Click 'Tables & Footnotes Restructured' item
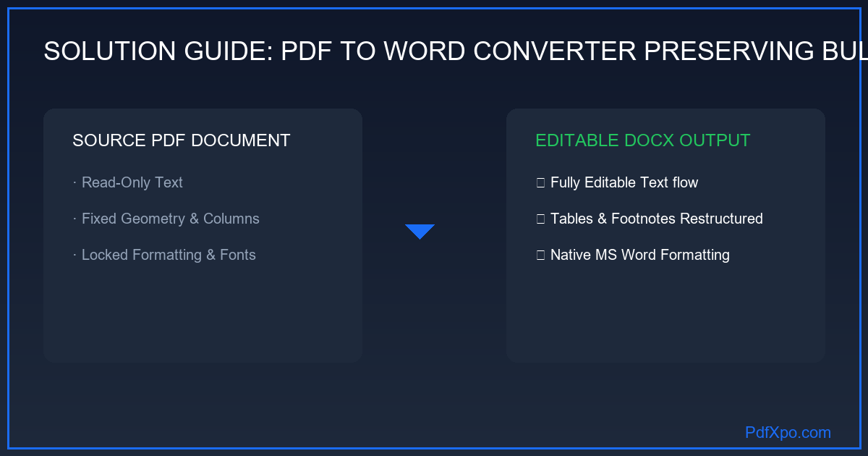Screen dimensions: 868x456 click(650, 219)
